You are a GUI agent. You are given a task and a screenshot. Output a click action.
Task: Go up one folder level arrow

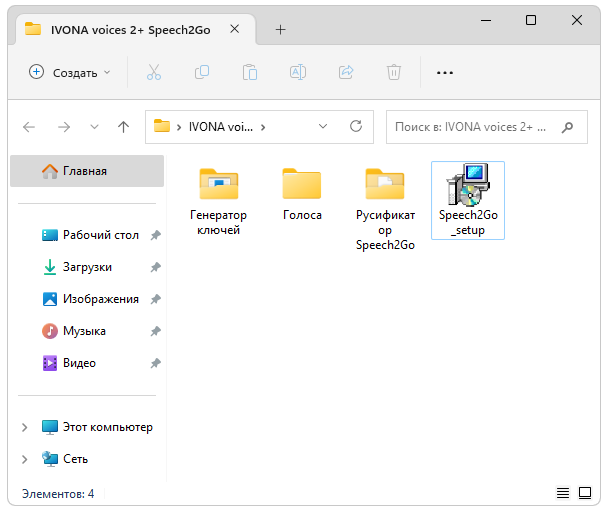point(123,127)
